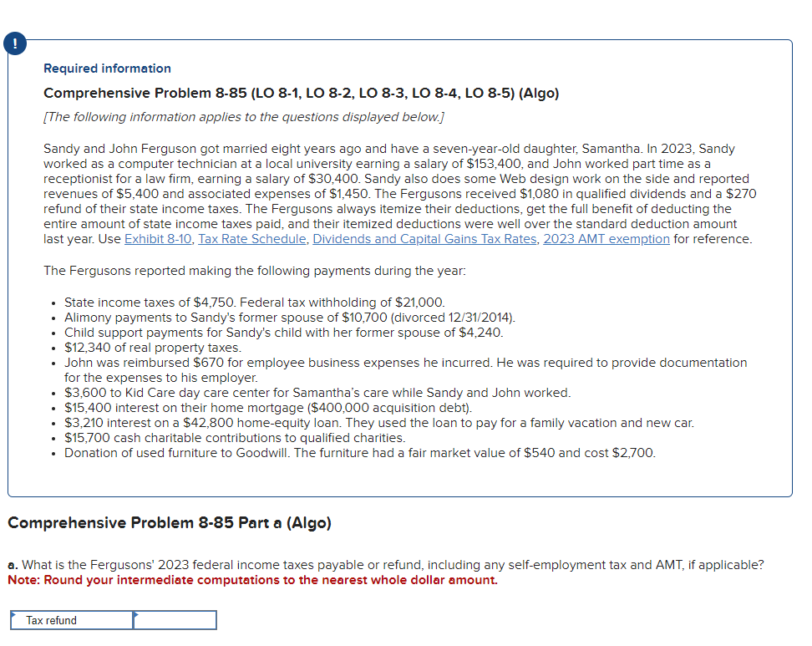The image size is (812, 646).
Task: Click the red rounding note text
Action: [x=251, y=579]
